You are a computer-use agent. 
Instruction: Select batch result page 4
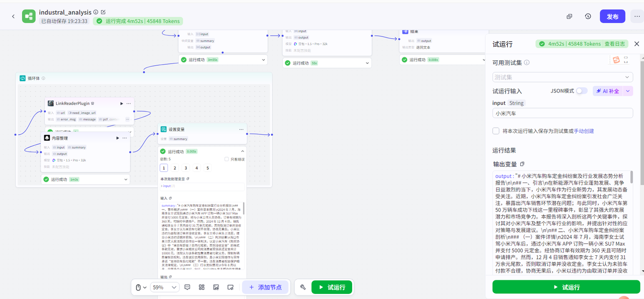[x=197, y=168]
